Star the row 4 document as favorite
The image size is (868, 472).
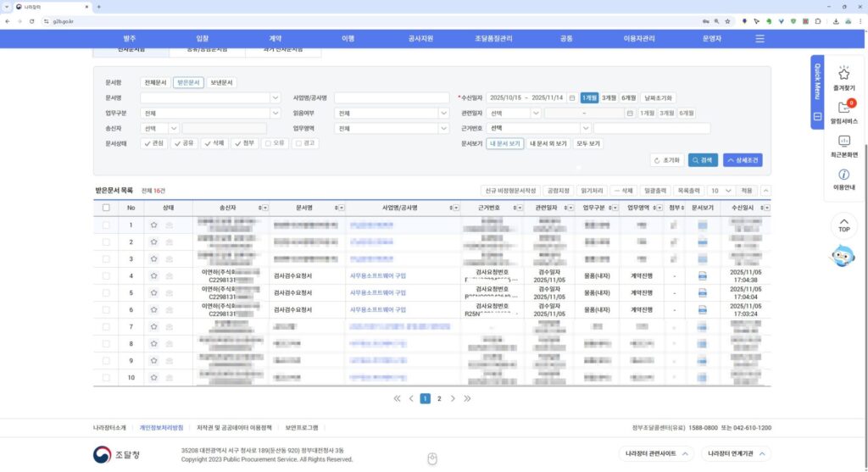[x=153, y=275]
